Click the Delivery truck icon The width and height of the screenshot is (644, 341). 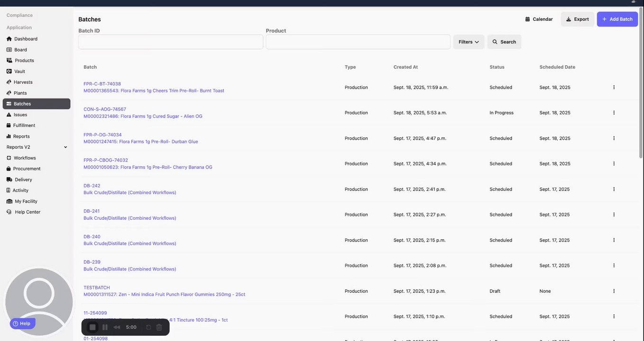[x=9, y=179]
